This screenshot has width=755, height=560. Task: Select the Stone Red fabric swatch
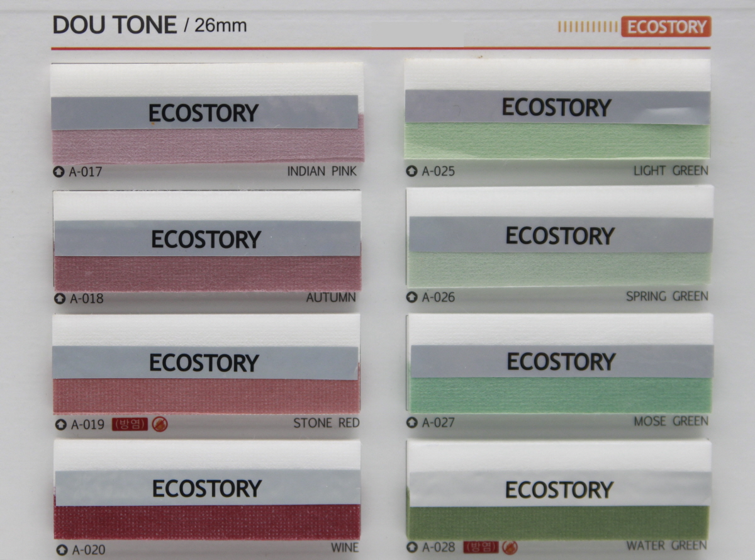pos(206,396)
